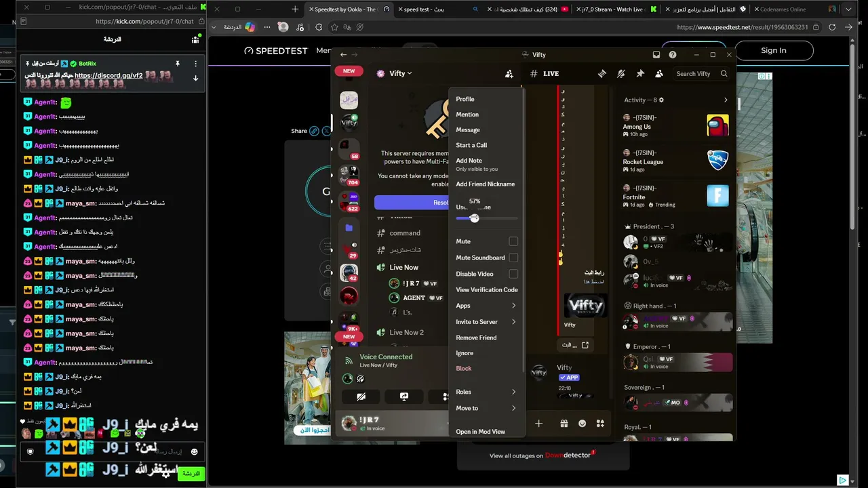Click the Sign In button on Speedtest
The width and height of the screenshot is (868, 488).
[x=774, y=50]
